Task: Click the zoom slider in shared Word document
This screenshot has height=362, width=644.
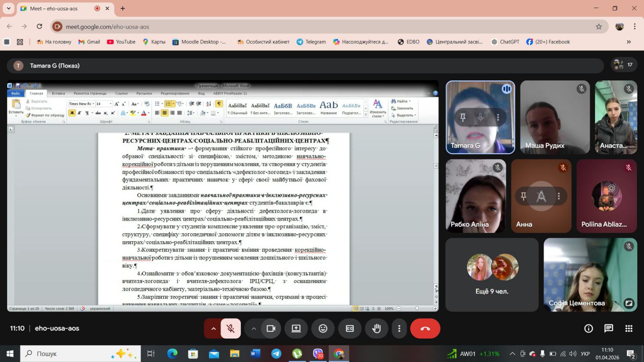Action: click(417, 309)
